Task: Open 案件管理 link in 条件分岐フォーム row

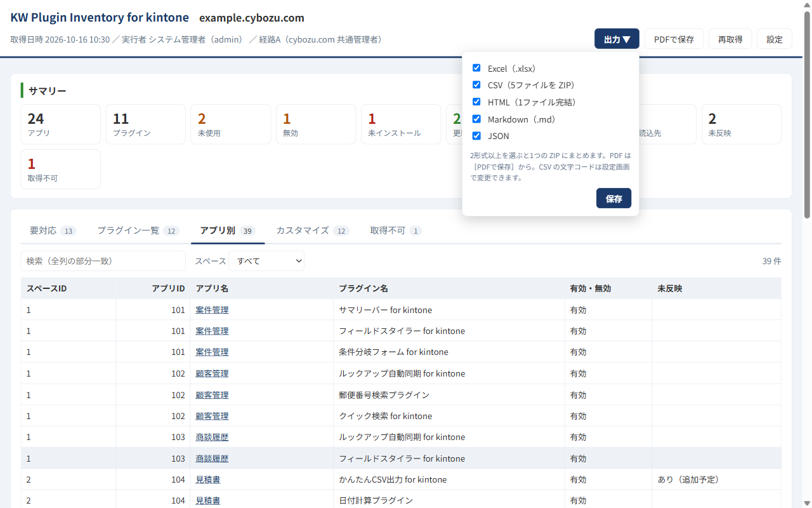Action: [212, 352]
